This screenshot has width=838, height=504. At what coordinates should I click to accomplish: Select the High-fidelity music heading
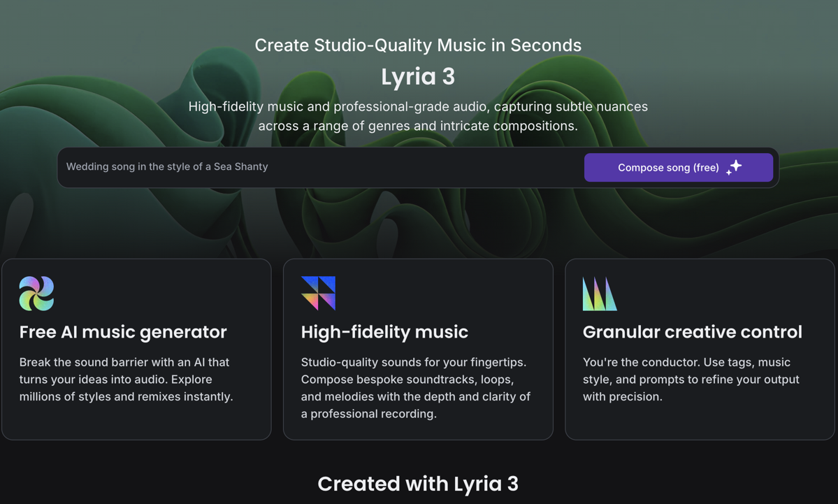[x=384, y=332]
